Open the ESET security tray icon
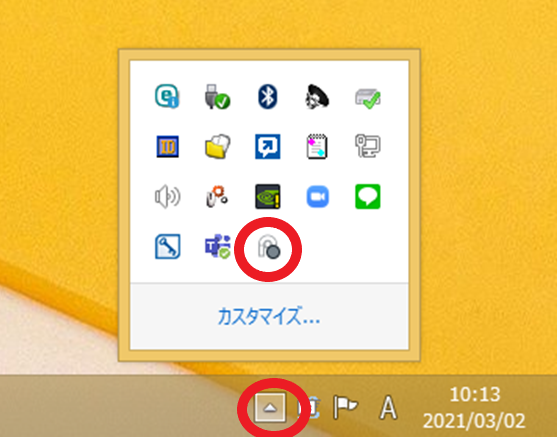Screen dimensions: 557x437 pos(167,96)
